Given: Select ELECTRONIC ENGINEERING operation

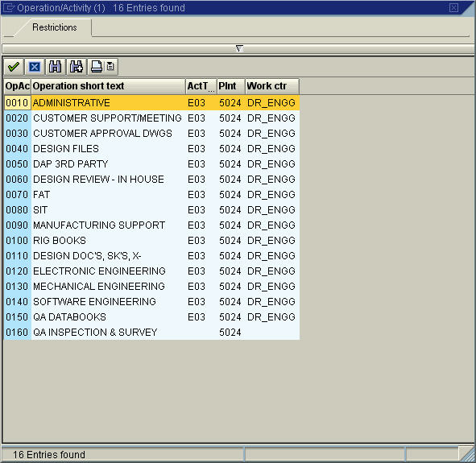Looking at the screenshot, I should tap(151, 271).
